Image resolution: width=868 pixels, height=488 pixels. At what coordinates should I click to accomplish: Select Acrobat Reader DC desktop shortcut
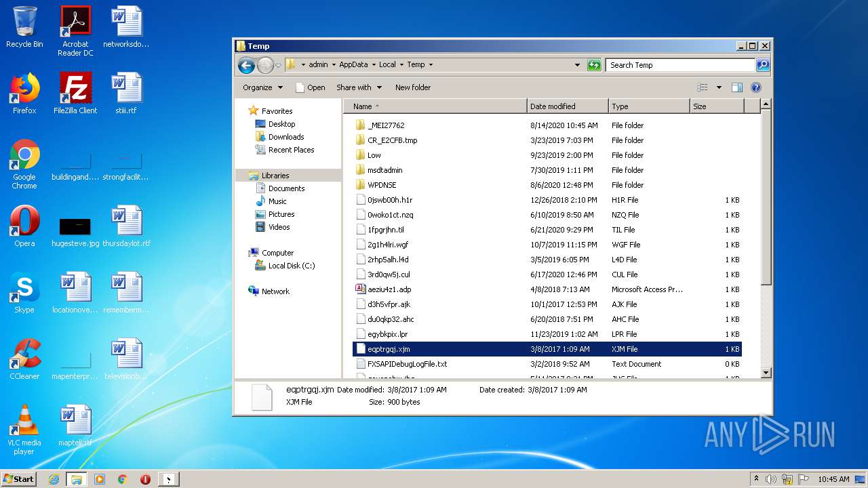click(x=75, y=31)
